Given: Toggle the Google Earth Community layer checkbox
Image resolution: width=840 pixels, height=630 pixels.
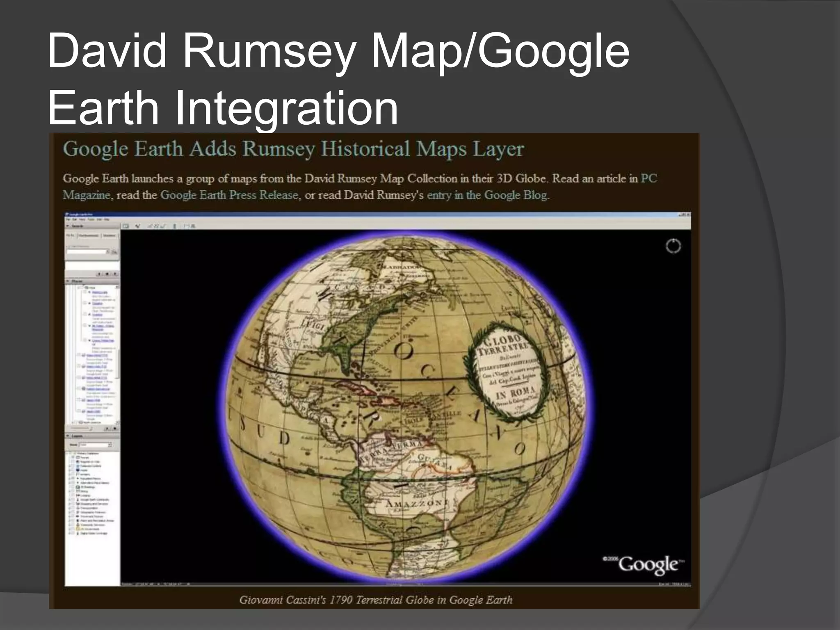Looking at the screenshot, I should tap(73, 500).
